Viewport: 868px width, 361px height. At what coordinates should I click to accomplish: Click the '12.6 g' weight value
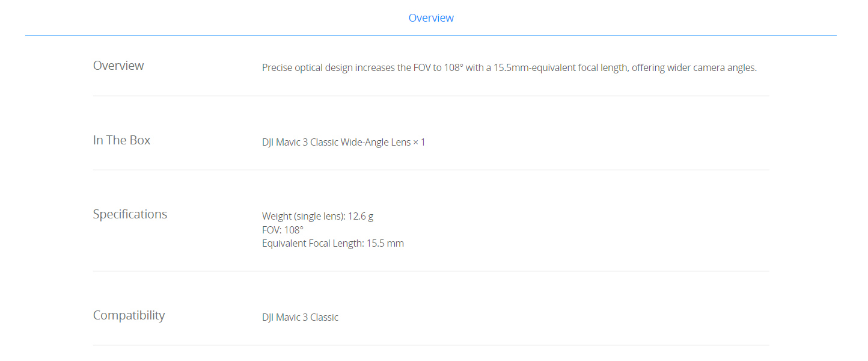(x=361, y=216)
